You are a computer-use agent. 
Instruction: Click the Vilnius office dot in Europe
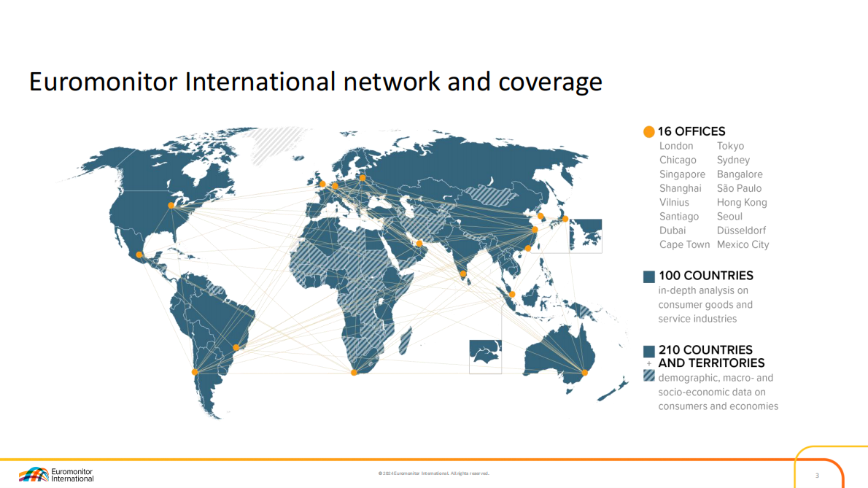tap(362, 177)
